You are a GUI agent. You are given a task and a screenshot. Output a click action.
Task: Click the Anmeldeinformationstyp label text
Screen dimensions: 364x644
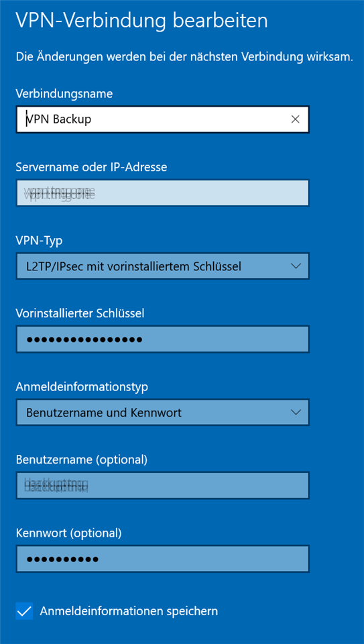pos(82,387)
